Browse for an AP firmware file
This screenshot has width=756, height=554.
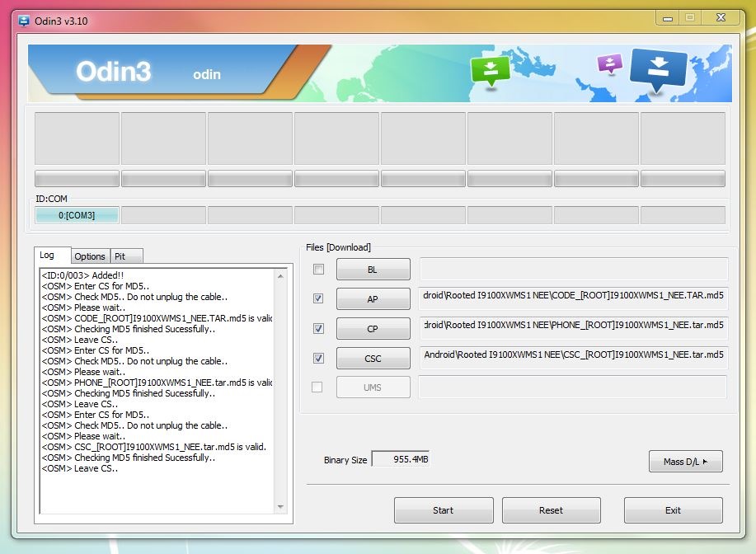coord(373,299)
